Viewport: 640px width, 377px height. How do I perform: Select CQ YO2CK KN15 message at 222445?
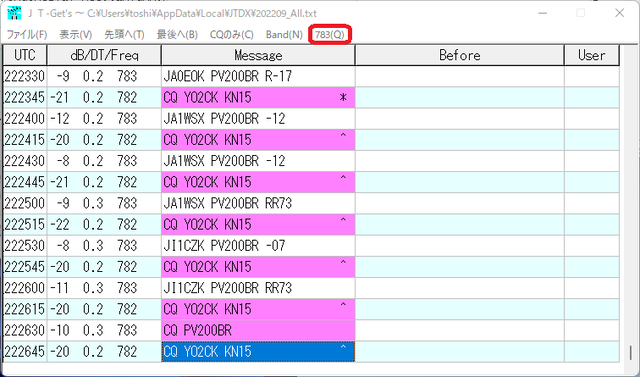(258, 182)
